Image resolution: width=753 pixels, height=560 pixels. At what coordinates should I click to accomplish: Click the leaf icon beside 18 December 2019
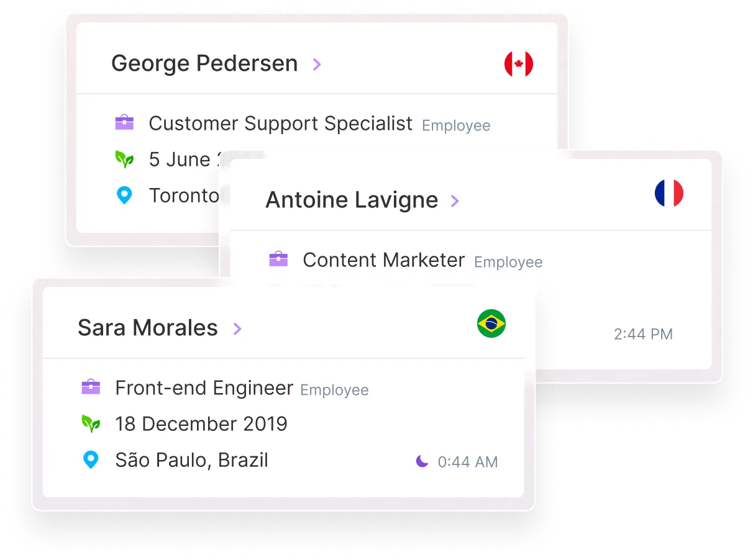(x=91, y=424)
